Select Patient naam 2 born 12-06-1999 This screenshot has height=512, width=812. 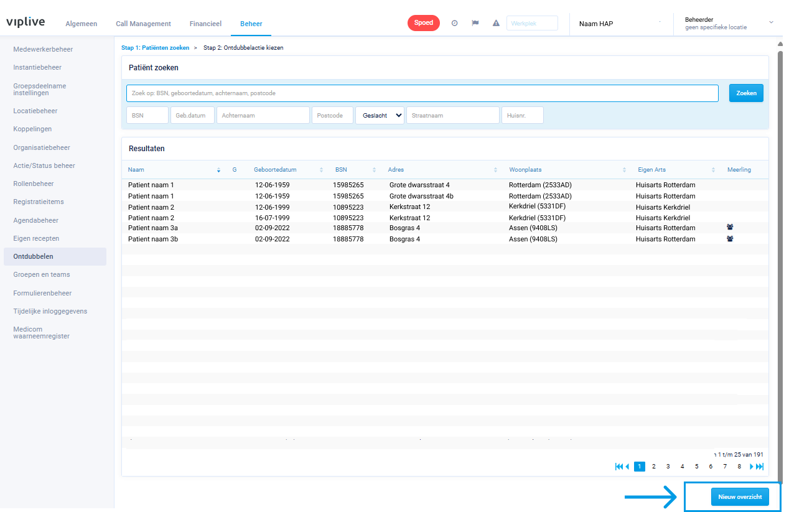pos(445,207)
